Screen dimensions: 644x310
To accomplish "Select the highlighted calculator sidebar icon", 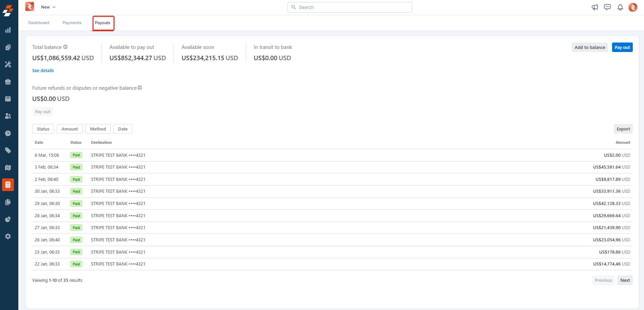I will [8, 185].
